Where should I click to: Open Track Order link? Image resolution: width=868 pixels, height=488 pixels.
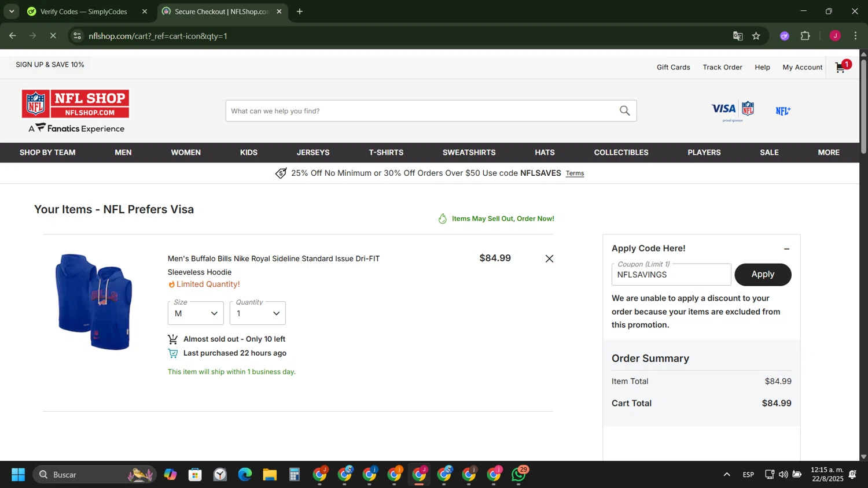(722, 67)
